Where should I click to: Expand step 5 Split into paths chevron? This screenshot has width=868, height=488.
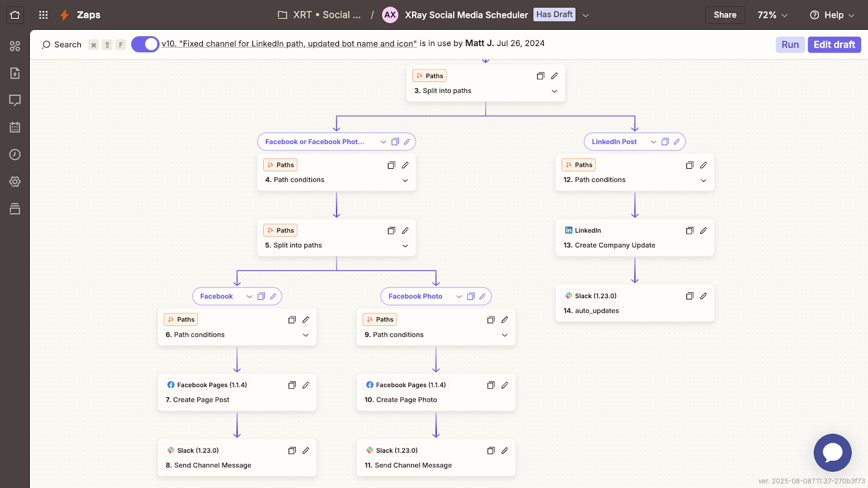pos(405,246)
